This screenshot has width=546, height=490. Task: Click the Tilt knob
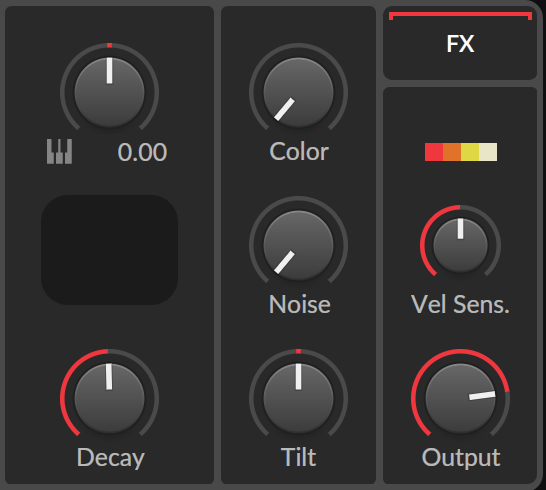(x=298, y=398)
